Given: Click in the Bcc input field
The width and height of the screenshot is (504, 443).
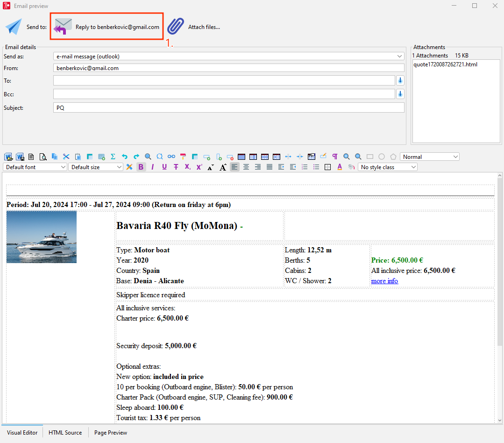Looking at the screenshot, I should point(224,94).
